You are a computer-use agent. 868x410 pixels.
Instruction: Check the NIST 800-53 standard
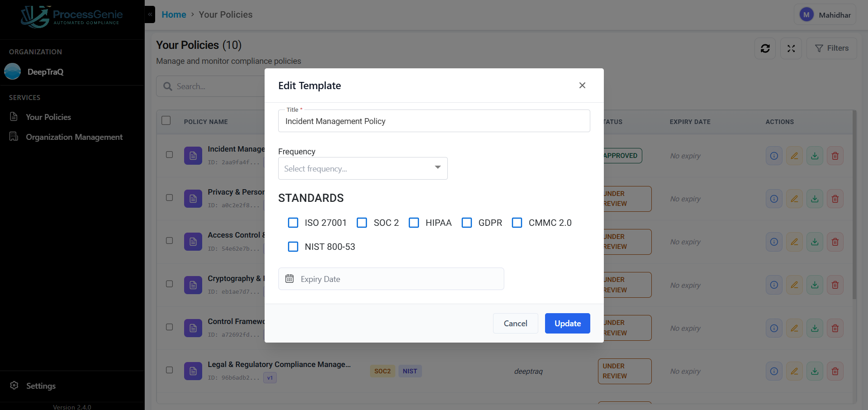coord(293,247)
